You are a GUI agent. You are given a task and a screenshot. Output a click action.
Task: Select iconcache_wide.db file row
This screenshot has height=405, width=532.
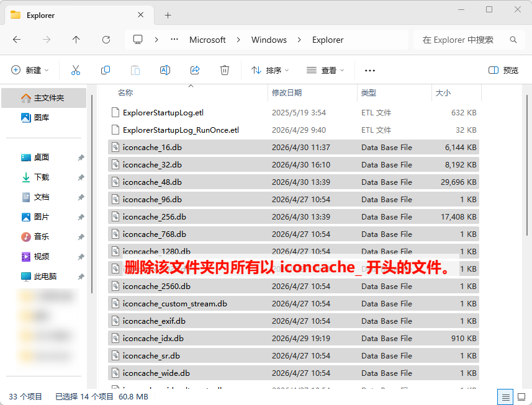[294, 373]
